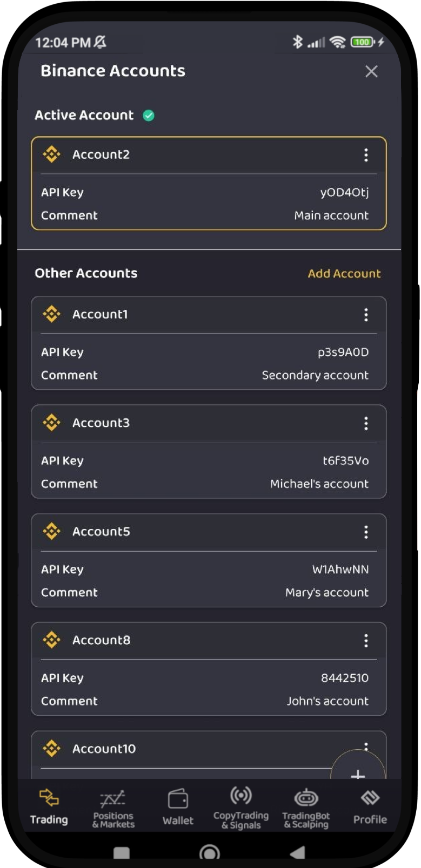Open the three-dot menu for Account2
This screenshot has width=421, height=868.
[x=366, y=155]
